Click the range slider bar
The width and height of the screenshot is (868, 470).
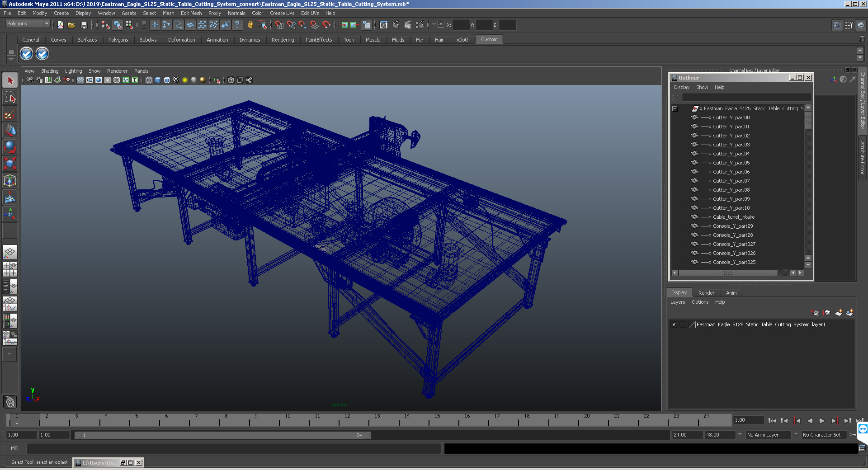[x=223, y=435]
